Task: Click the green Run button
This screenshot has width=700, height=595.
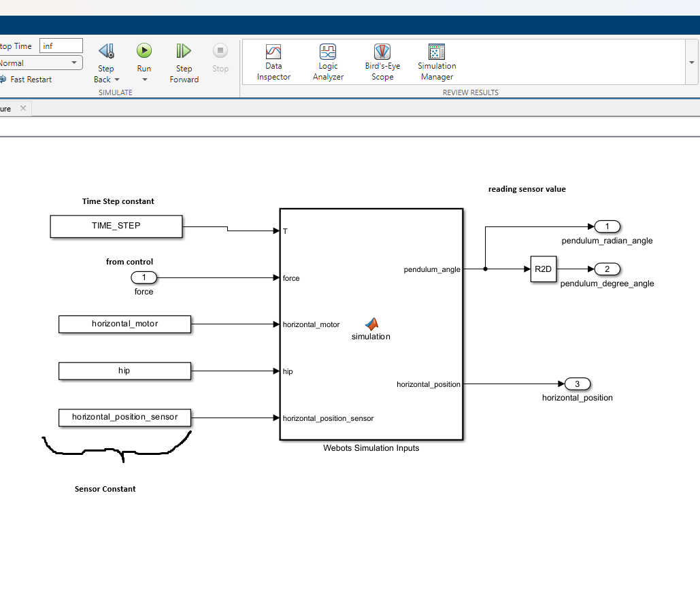Action: [144, 50]
